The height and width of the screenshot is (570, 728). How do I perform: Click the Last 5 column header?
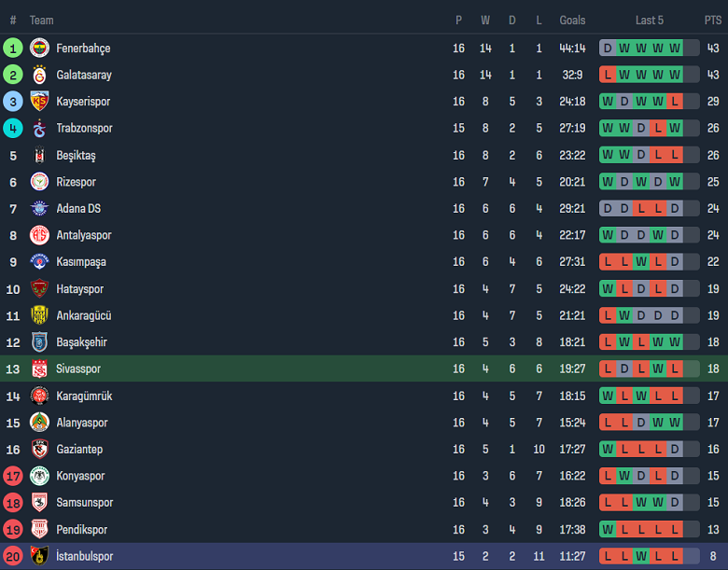click(x=650, y=21)
